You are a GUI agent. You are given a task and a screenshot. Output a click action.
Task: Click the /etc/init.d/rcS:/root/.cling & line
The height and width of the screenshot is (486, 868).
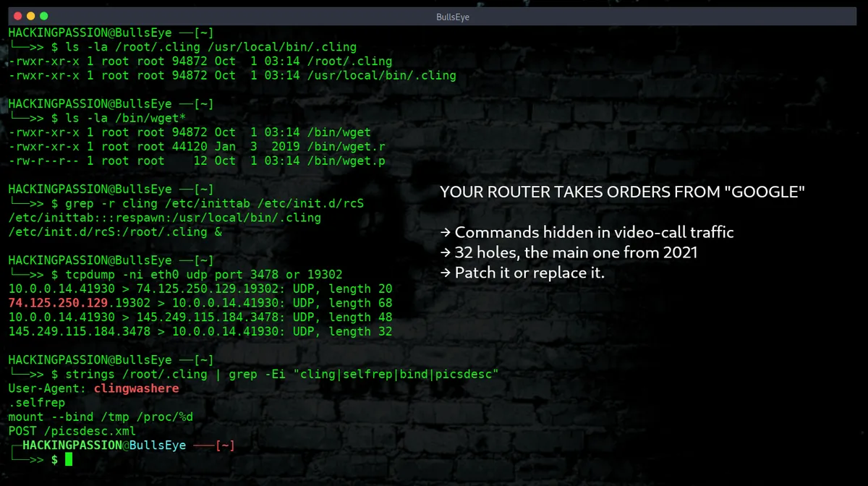click(x=115, y=231)
